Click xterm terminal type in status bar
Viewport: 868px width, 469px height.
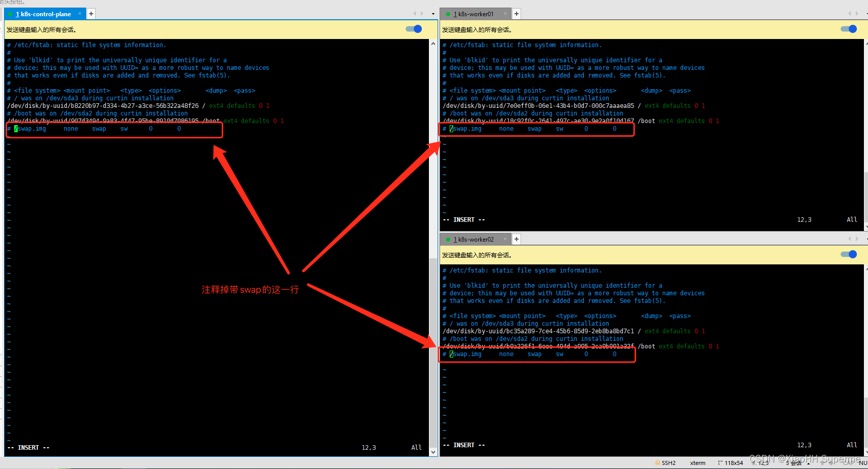(x=697, y=463)
